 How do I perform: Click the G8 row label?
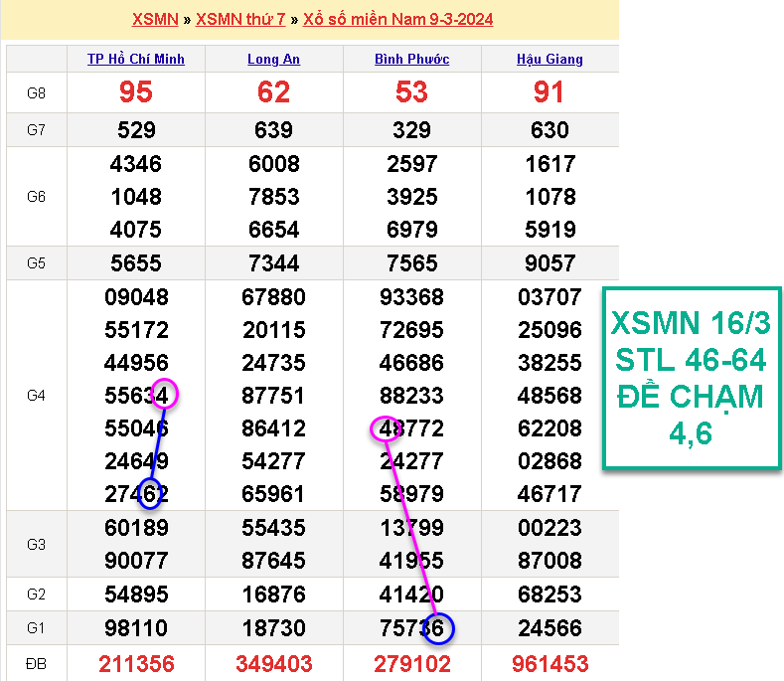pyautogui.click(x=37, y=92)
